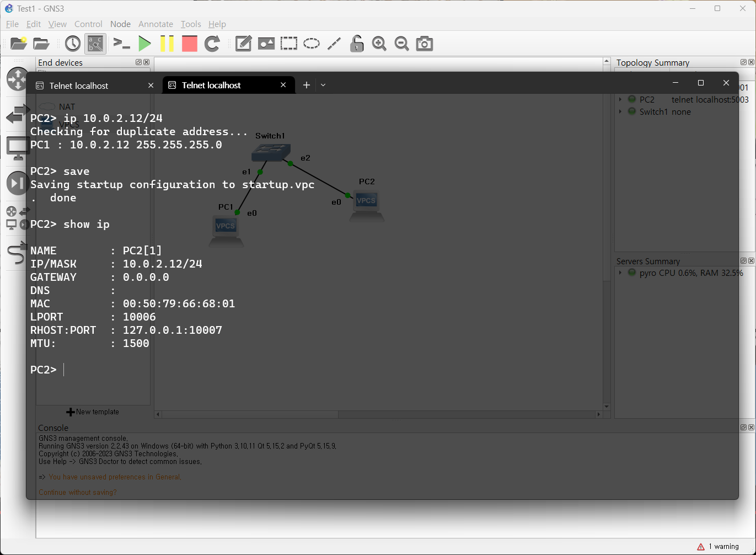Close the Topology Summary panel
Image resolution: width=756 pixels, height=555 pixels.
pyautogui.click(x=750, y=62)
